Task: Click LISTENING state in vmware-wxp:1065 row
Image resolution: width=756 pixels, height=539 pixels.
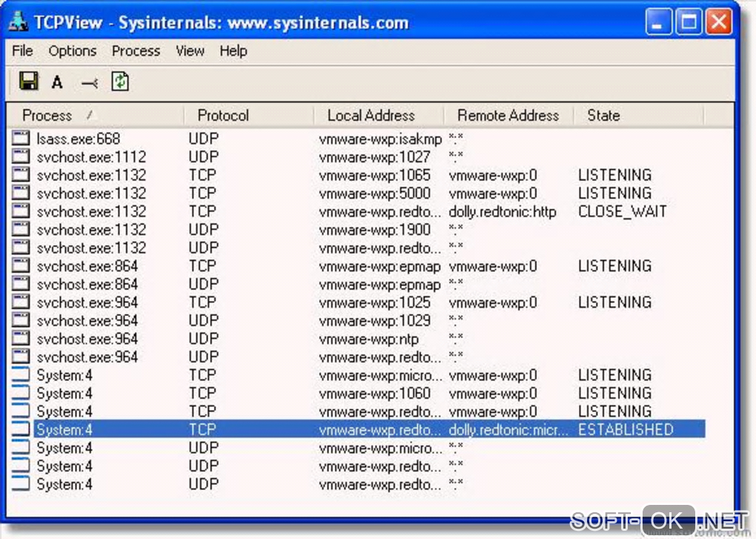Action: tap(614, 174)
